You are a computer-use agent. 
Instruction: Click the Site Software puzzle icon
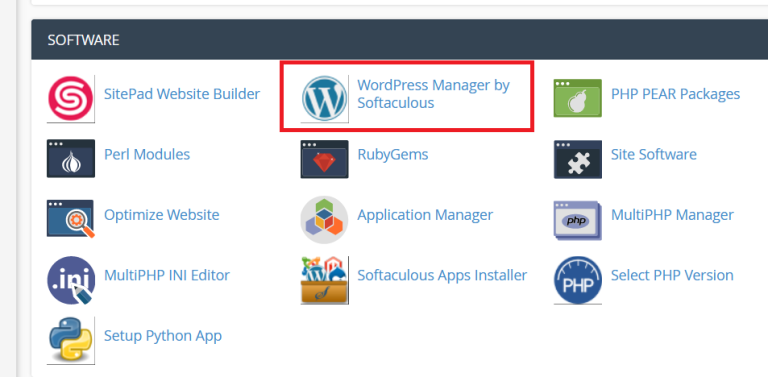[577, 159]
